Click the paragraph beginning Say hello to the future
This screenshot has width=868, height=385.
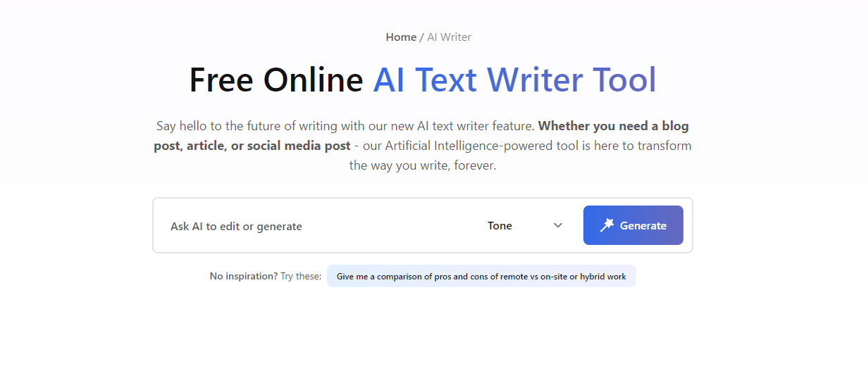tap(423, 146)
